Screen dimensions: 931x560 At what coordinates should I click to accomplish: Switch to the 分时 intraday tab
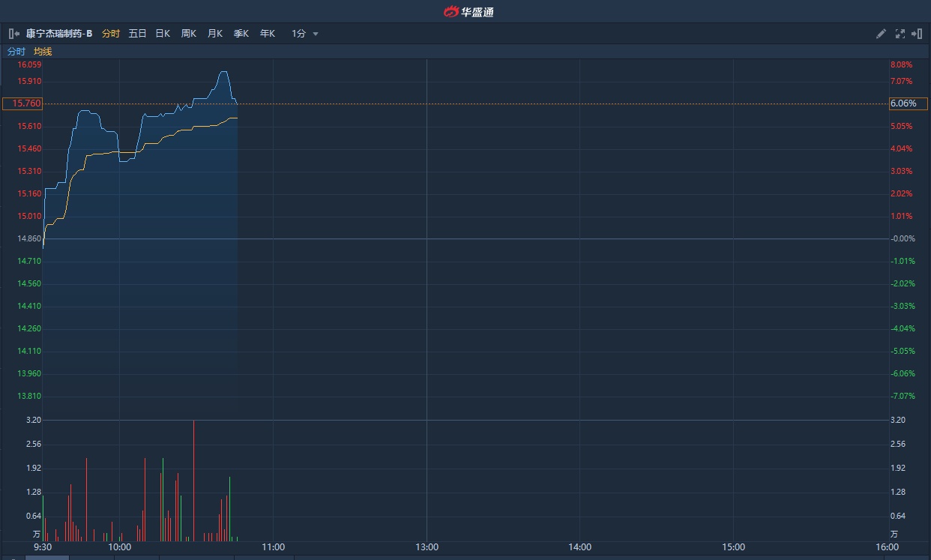pos(111,34)
